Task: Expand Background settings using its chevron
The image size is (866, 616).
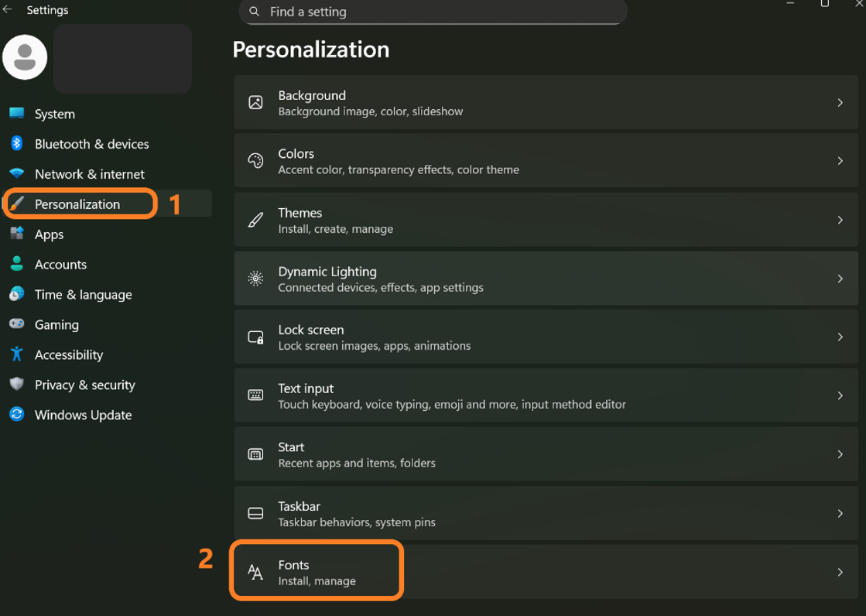Action: [x=840, y=102]
